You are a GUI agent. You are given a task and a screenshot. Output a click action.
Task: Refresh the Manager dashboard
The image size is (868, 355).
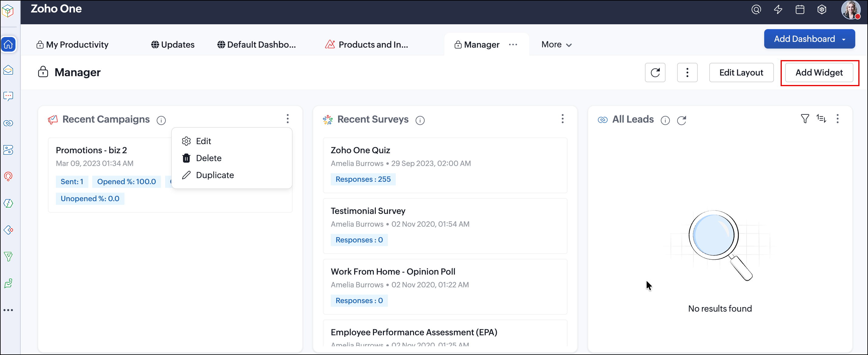655,73
